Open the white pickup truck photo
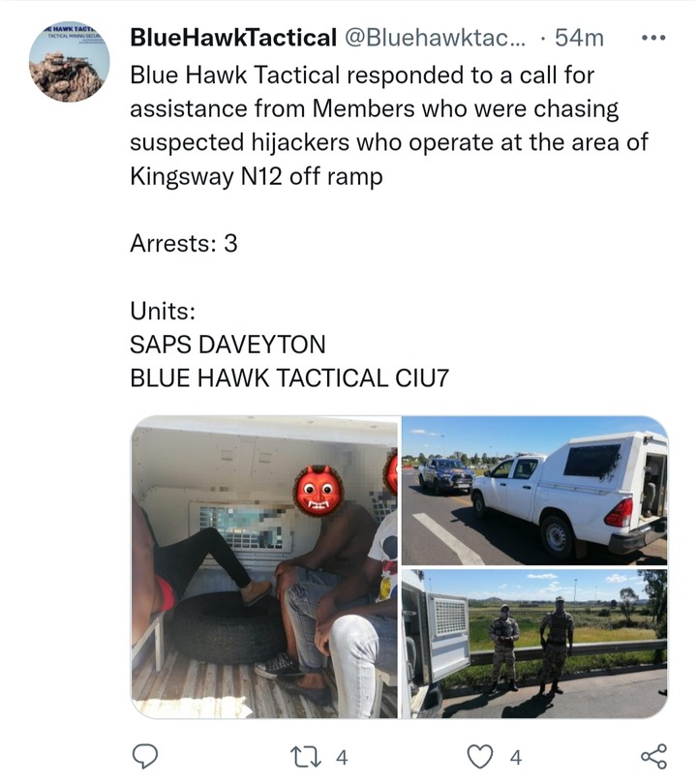697x784 pixels. 534,491
